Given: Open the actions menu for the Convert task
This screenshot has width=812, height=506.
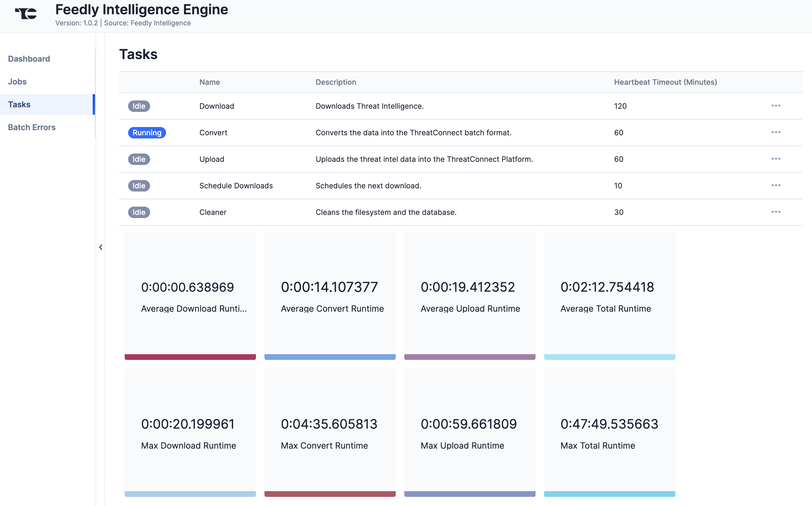Looking at the screenshot, I should [x=776, y=132].
